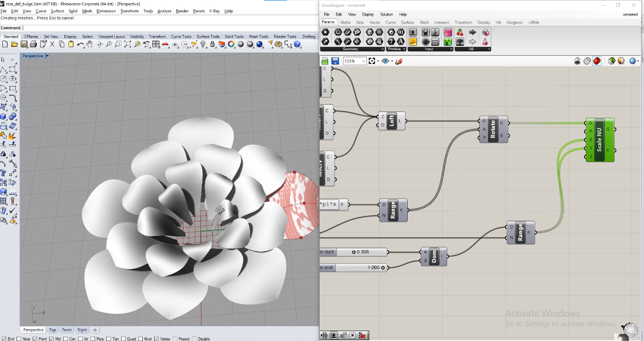Click the tree Data Dam icon in Util
The width and height of the screenshot is (644, 341).
[x=460, y=42]
